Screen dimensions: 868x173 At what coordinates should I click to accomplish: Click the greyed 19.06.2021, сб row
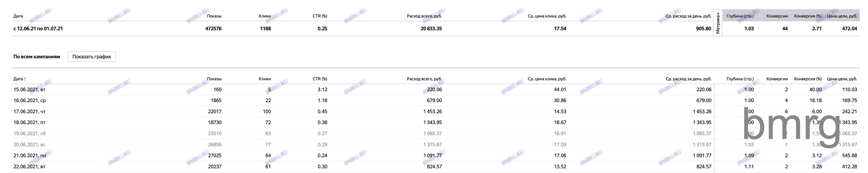click(29, 134)
